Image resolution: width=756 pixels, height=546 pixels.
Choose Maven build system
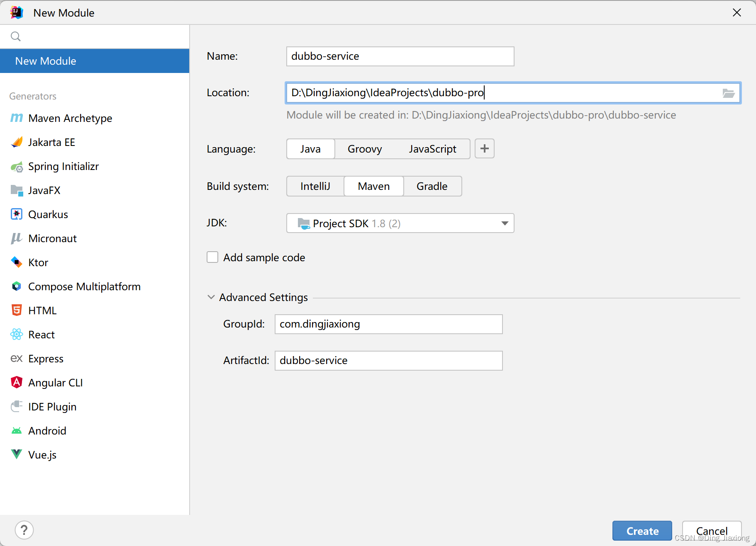374,186
